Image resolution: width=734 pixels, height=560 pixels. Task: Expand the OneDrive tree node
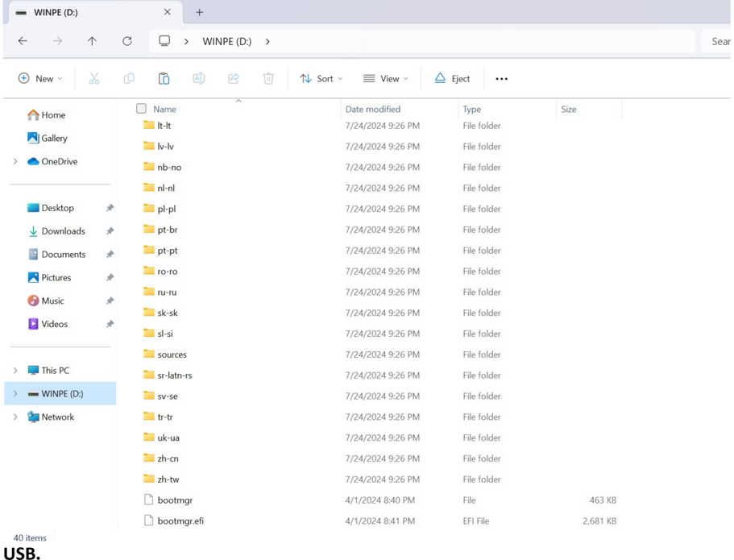15,161
